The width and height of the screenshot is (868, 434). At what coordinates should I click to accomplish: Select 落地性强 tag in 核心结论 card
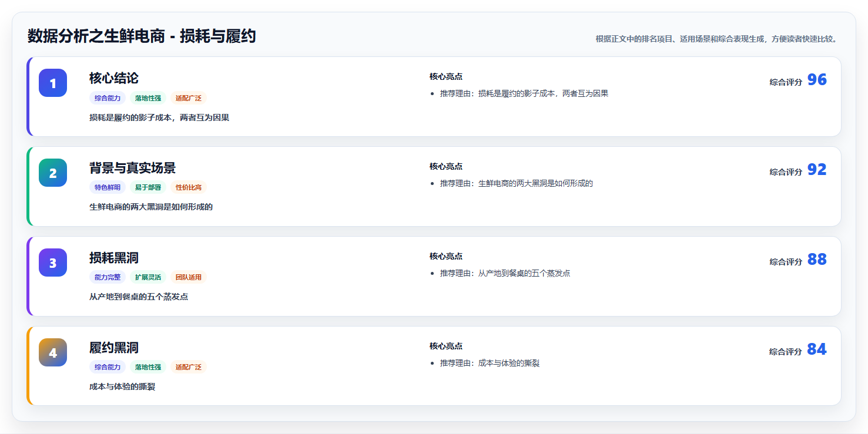point(148,98)
